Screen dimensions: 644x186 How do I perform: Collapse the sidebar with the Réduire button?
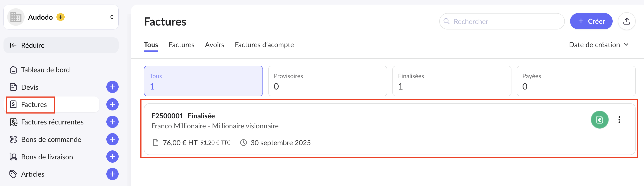pyautogui.click(x=61, y=45)
